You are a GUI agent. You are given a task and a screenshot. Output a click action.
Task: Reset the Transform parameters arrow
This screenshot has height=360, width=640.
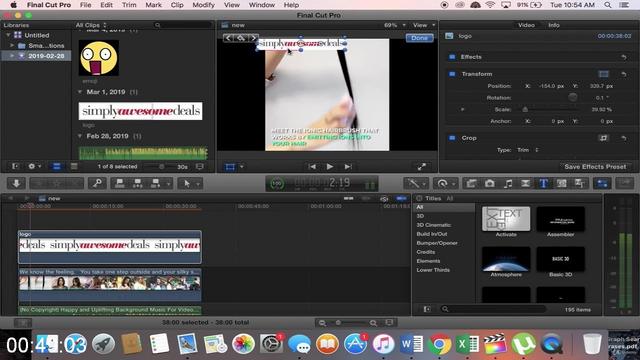click(x=624, y=74)
